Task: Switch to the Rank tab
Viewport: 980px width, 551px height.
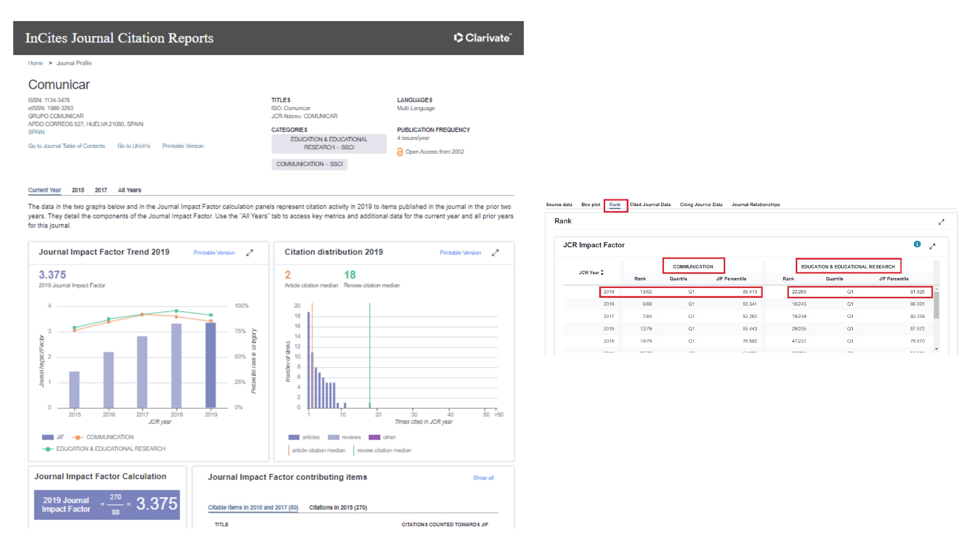Action: (x=615, y=205)
